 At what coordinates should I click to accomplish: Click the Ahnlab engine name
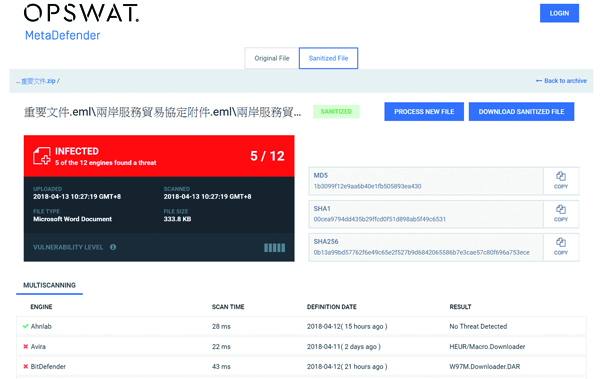(41, 326)
